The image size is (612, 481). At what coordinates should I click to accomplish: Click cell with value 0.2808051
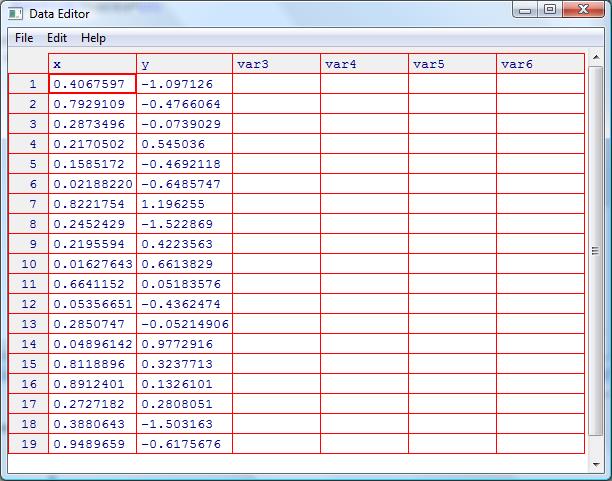(x=185, y=404)
